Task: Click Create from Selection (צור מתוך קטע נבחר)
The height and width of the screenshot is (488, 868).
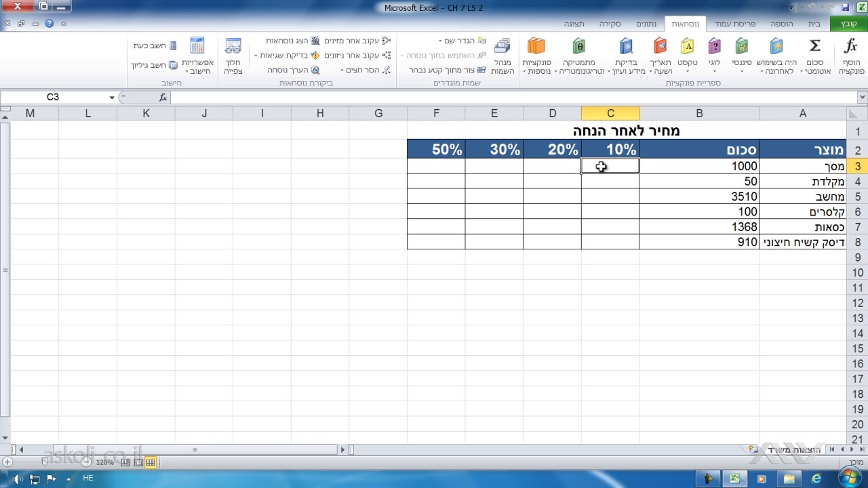Action: click(448, 70)
